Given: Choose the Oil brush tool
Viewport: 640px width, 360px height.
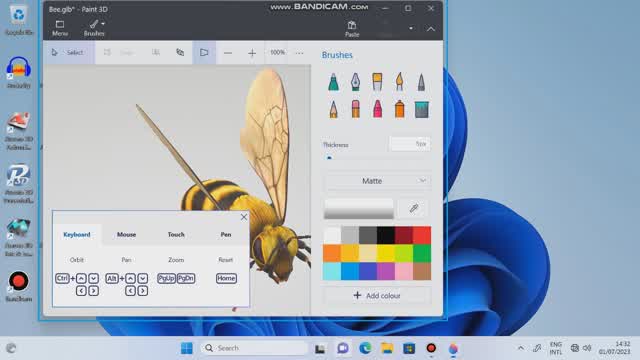Looking at the screenshot, I should coord(378,82).
